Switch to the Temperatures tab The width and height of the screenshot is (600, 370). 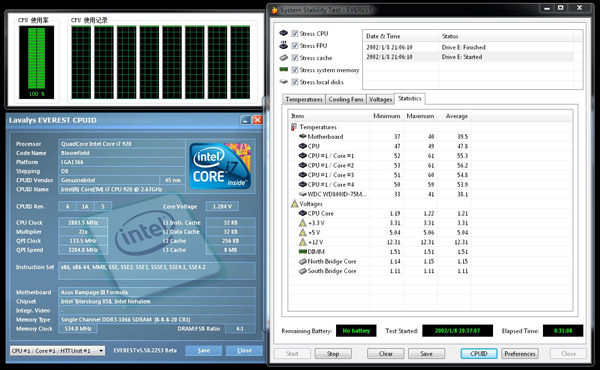(304, 99)
